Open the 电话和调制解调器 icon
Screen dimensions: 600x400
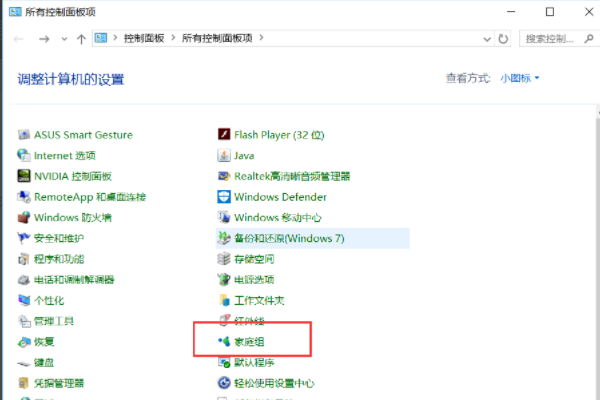coord(24,279)
